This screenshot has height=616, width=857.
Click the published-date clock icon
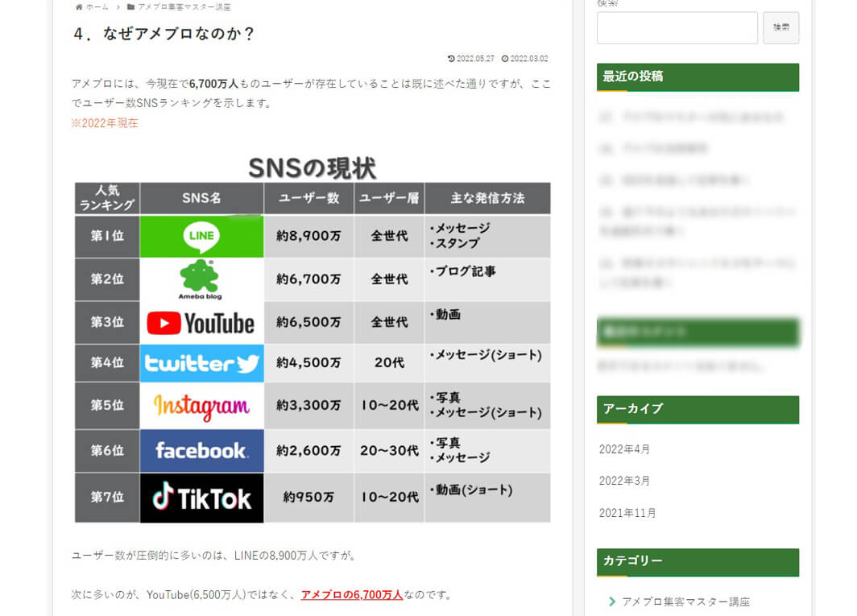click(505, 59)
